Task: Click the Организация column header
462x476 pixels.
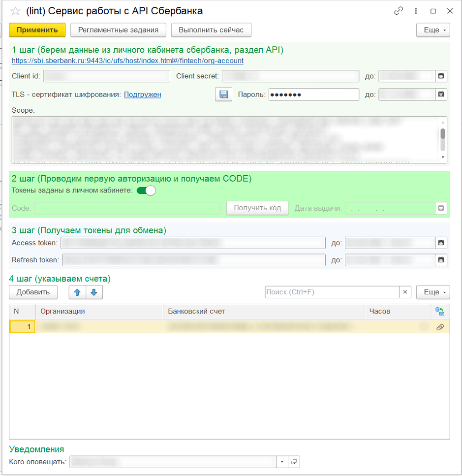Action: [x=99, y=312]
